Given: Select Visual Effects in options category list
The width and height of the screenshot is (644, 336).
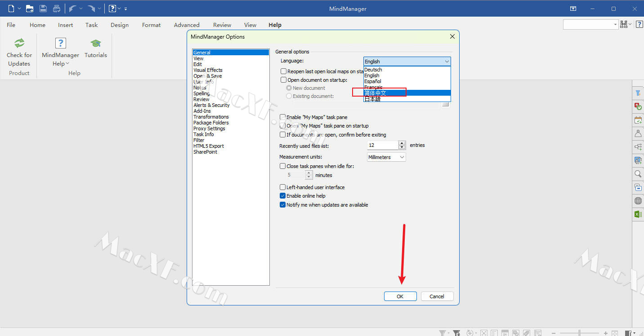Looking at the screenshot, I should (x=208, y=70).
